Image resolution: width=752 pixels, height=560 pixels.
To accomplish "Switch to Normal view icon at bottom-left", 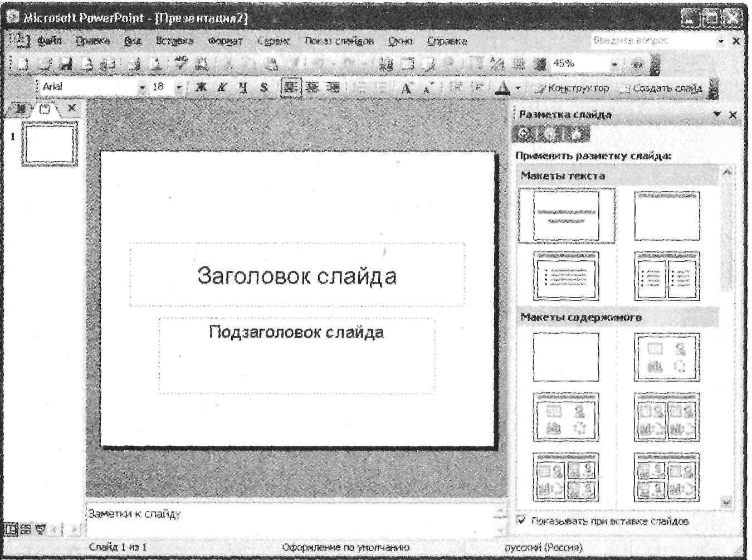I will (x=10, y=529).
